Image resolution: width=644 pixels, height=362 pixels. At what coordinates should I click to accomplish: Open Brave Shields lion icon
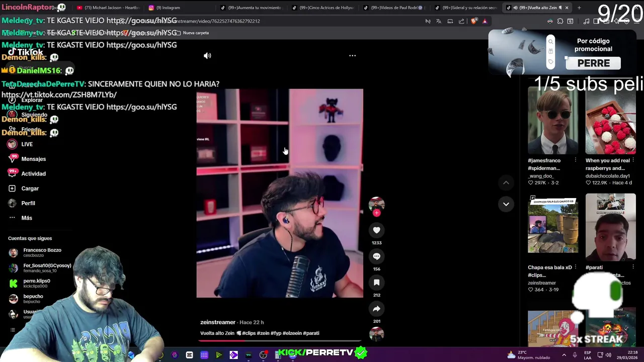click(473, 21)
